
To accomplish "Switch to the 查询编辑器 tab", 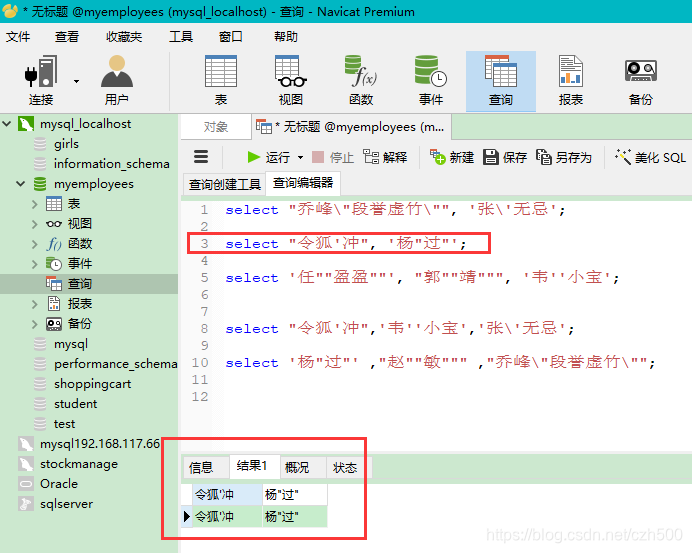I will click(x=303, y=183).
